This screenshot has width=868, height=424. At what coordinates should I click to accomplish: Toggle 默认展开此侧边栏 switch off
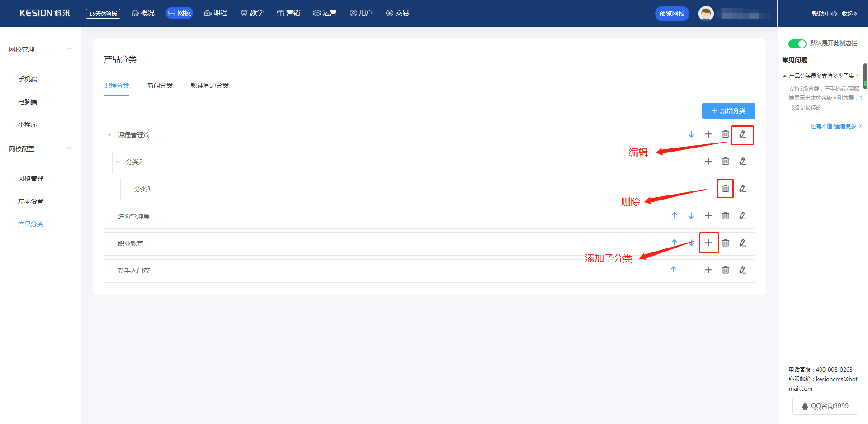click(x=797, y=43)
